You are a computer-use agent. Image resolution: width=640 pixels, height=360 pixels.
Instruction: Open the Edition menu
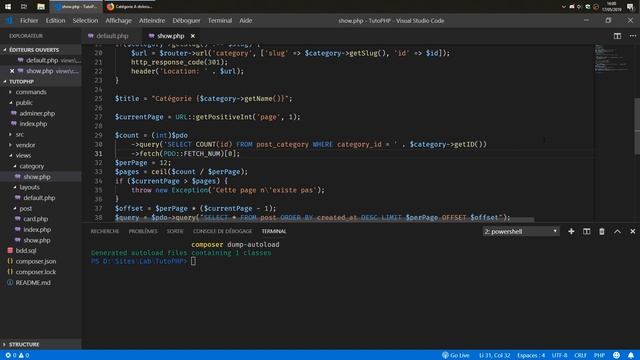tap(55, 20)
